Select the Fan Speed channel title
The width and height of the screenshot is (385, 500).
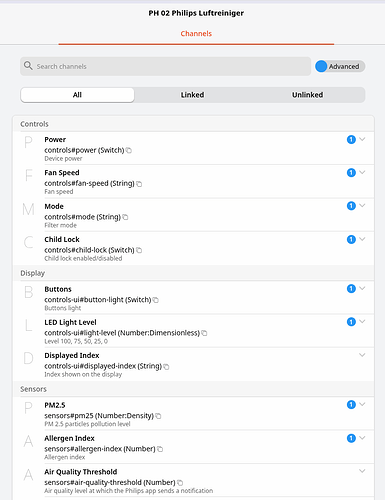point(62,173)
